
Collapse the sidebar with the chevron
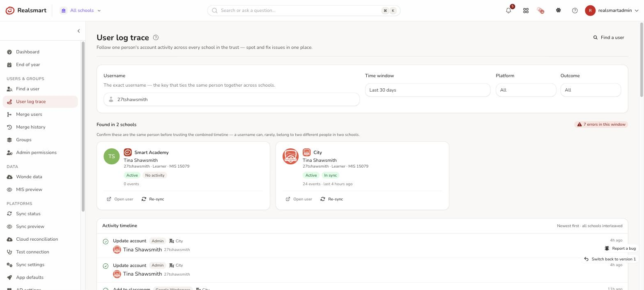pos(78,31)
